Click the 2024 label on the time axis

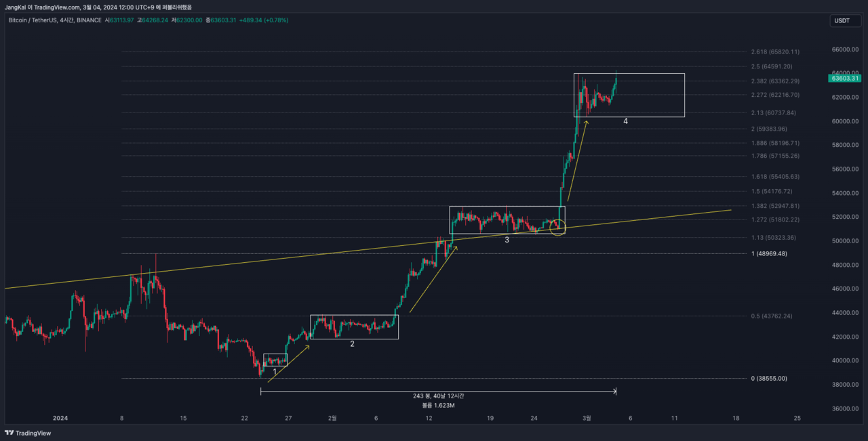click(x=62, y=419)
